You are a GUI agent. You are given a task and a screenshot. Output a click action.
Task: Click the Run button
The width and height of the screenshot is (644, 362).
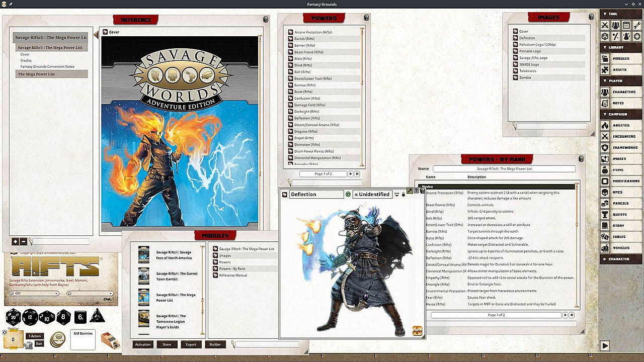[39, 343]
